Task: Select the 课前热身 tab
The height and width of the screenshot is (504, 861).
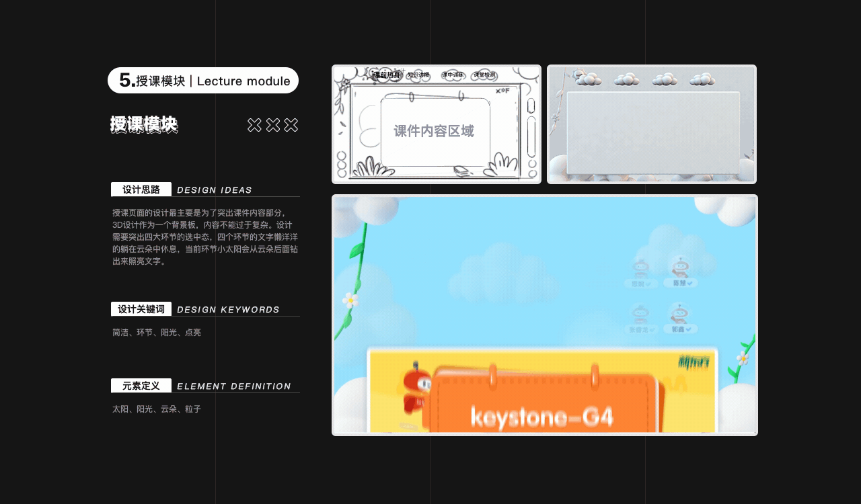Action: click(x=387, y=75)
